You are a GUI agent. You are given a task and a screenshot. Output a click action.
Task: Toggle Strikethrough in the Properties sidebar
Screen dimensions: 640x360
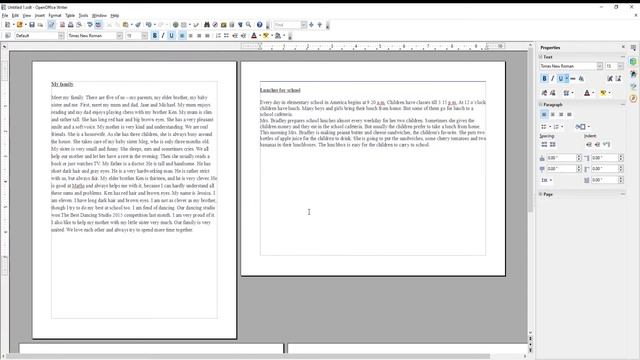click(573, 78)
